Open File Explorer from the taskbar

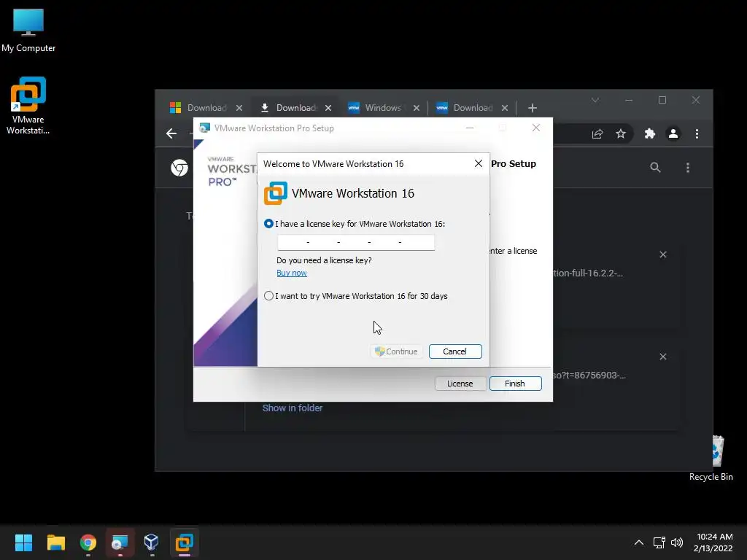pos(55,542)
